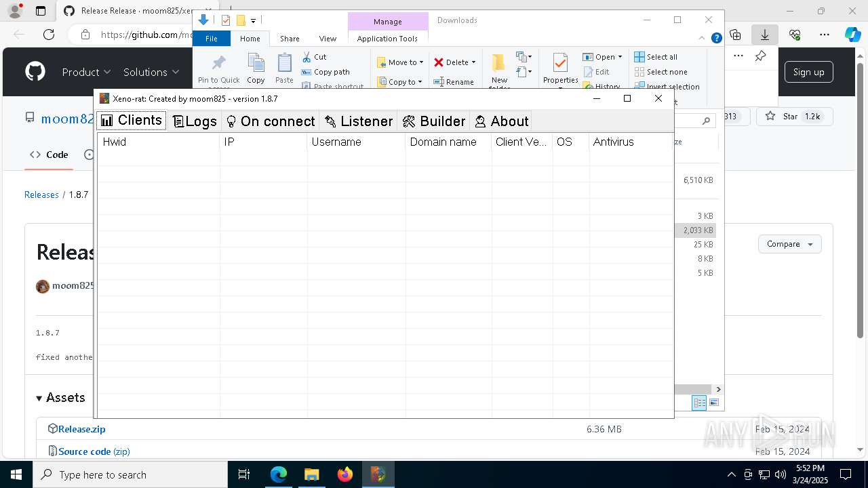
Task: Switch to the Logs tab
Action: click(x=195, y=121)
